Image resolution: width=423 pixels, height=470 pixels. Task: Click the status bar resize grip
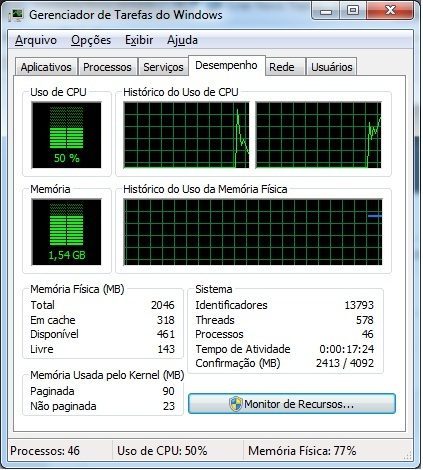tap(408, 454)
